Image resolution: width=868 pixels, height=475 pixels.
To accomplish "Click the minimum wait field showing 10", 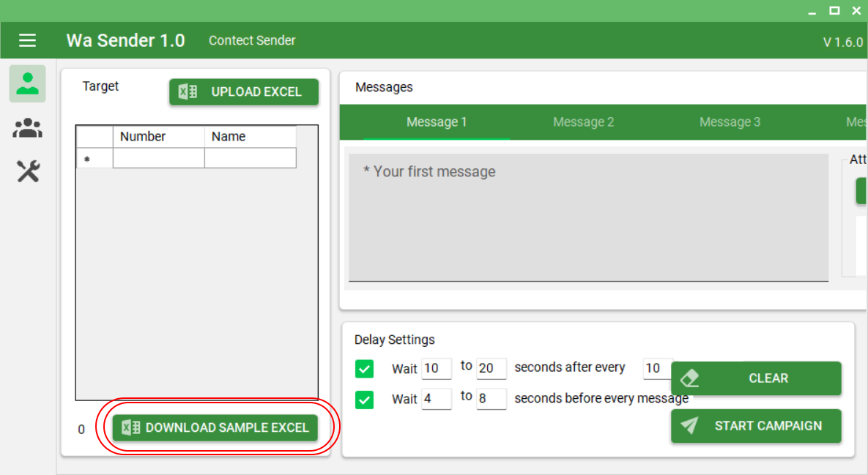I will [437, 369].
